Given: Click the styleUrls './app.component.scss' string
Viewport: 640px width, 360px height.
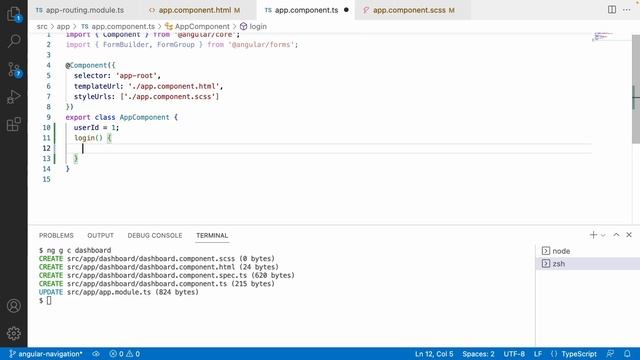Looking at the screenshot, I should coord(170,96).
